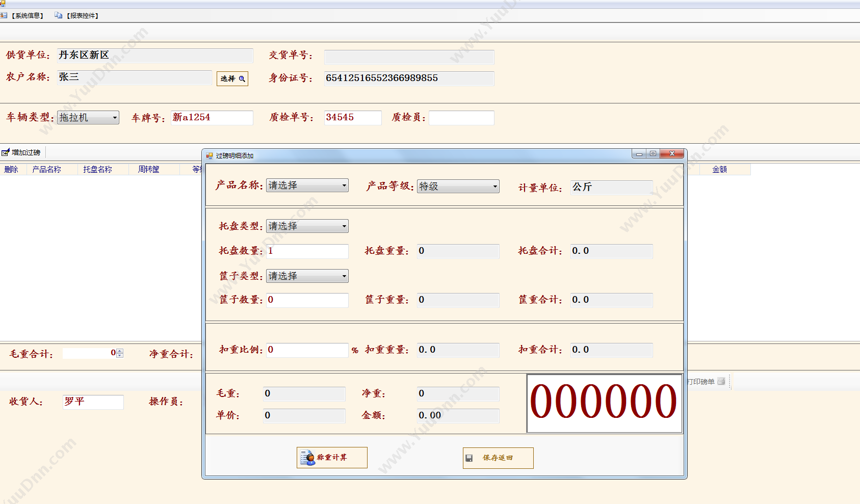Click the 计量单位 field
The width and height of the screenshot is (860, 504).
pos(611,188)
